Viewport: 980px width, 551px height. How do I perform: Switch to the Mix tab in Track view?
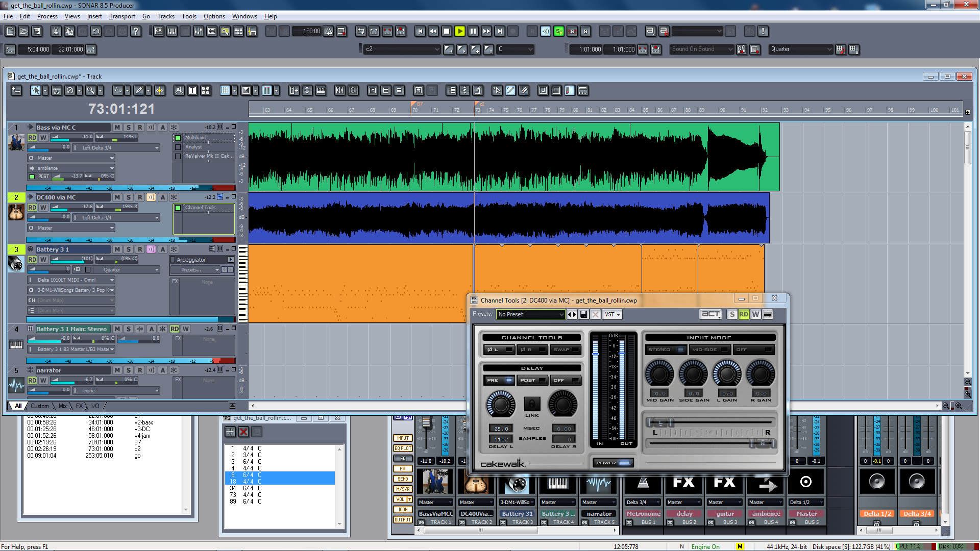tap(63, 406)
